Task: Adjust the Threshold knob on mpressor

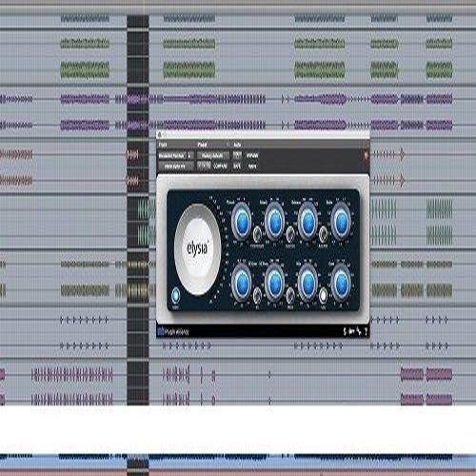Action: tap(242, 222)
